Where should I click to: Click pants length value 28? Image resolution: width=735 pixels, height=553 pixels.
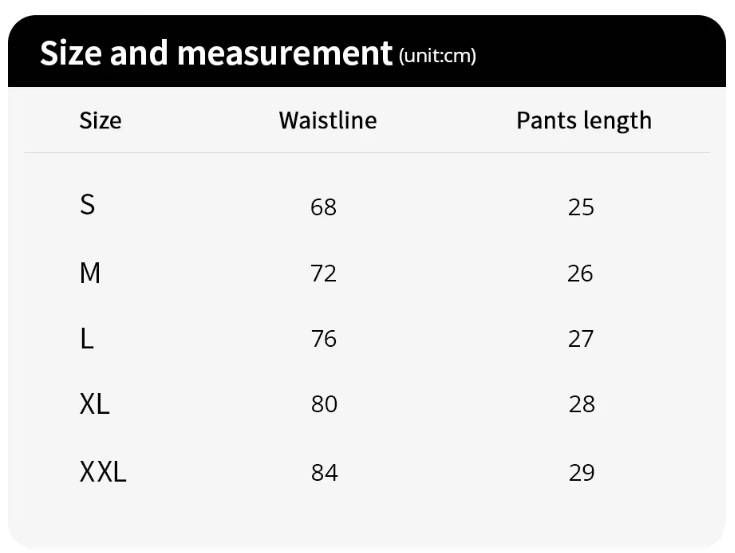coord(581,405)
